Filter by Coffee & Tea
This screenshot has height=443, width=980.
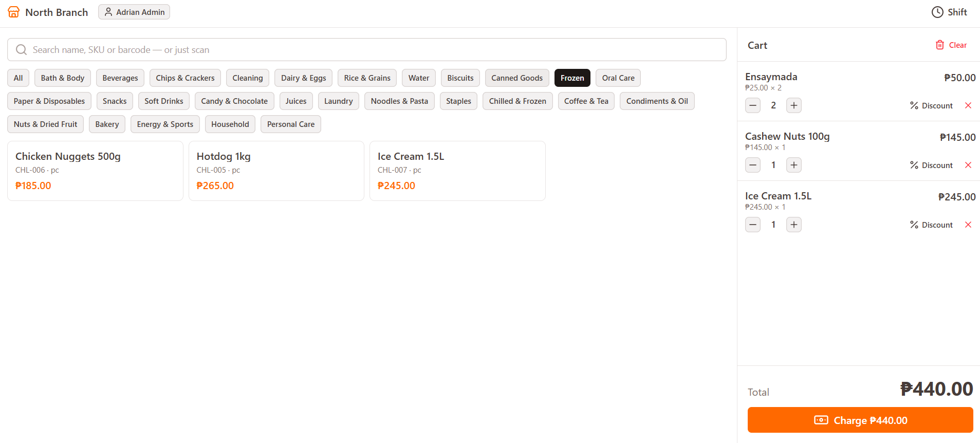pyautogui.click(x=586, y=101)
